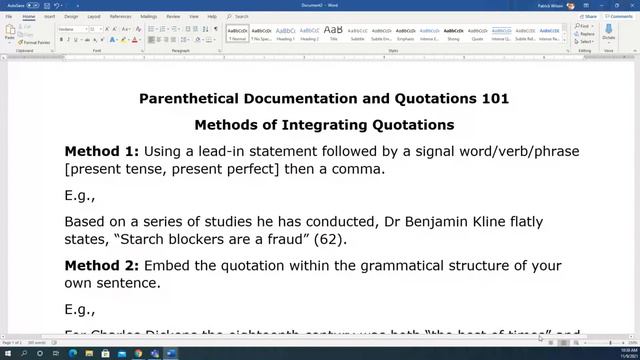Center the text
This screenshot has width=640, height=360.
pyautogui.click(x=159, y=40)
